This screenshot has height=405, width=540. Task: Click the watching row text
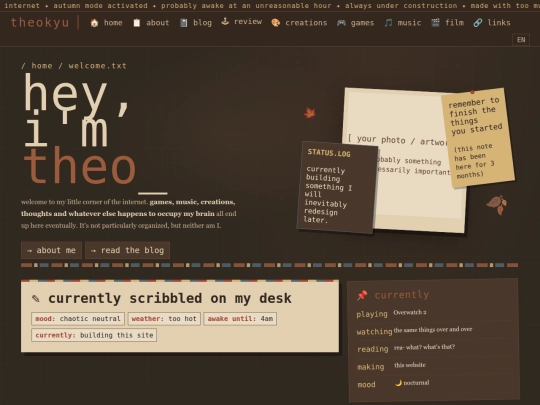(433, 330)
